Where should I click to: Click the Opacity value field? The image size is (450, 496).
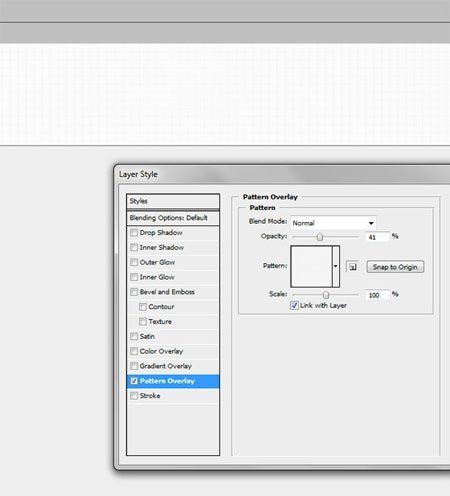point(377,237)
